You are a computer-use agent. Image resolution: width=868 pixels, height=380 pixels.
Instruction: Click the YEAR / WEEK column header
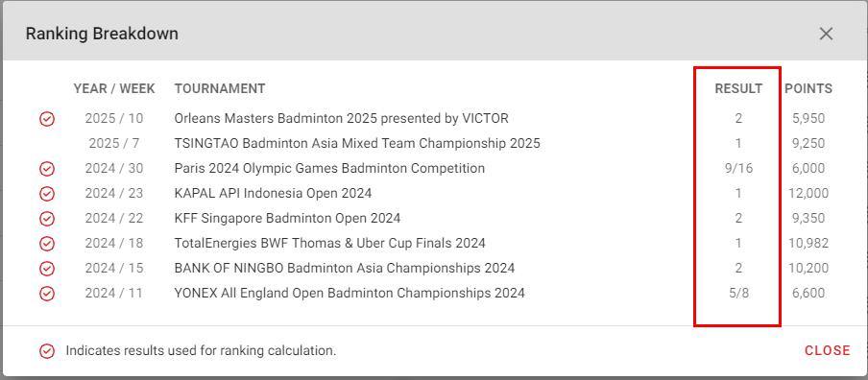click(x=114, y=88)
